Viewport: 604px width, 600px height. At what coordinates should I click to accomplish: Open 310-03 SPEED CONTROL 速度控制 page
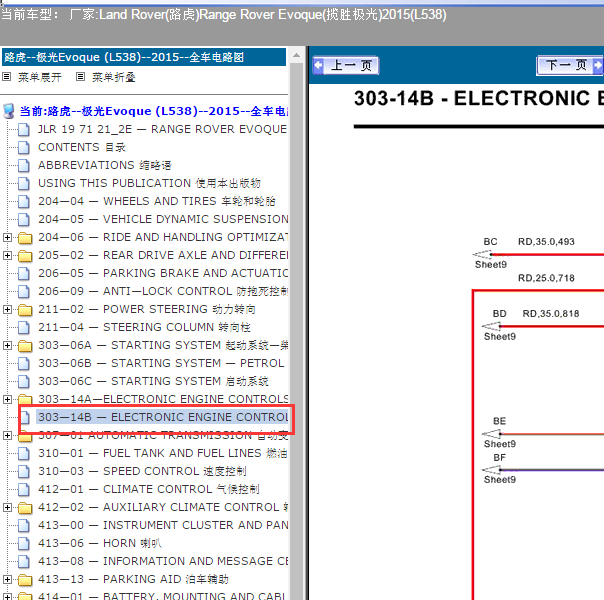click(x=142, y=471)
